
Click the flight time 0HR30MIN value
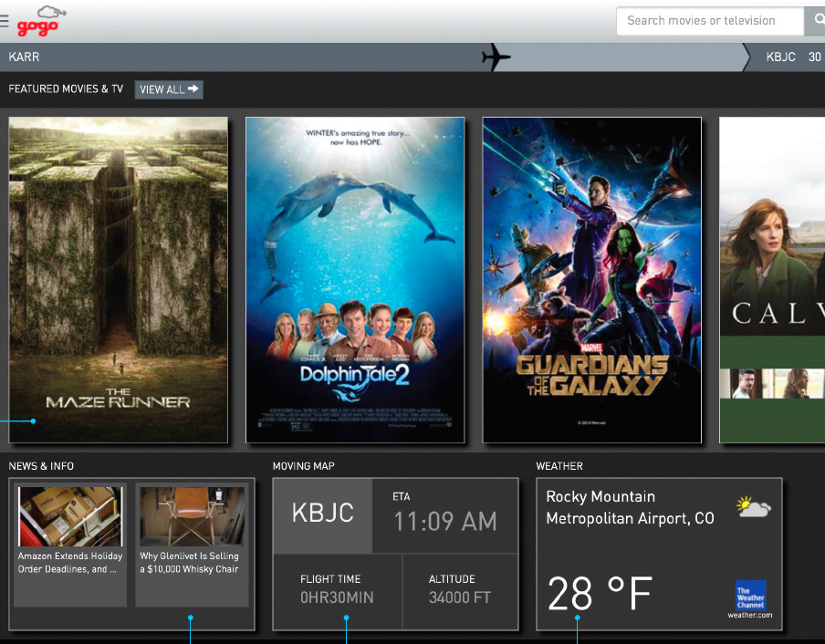point(337,597)
